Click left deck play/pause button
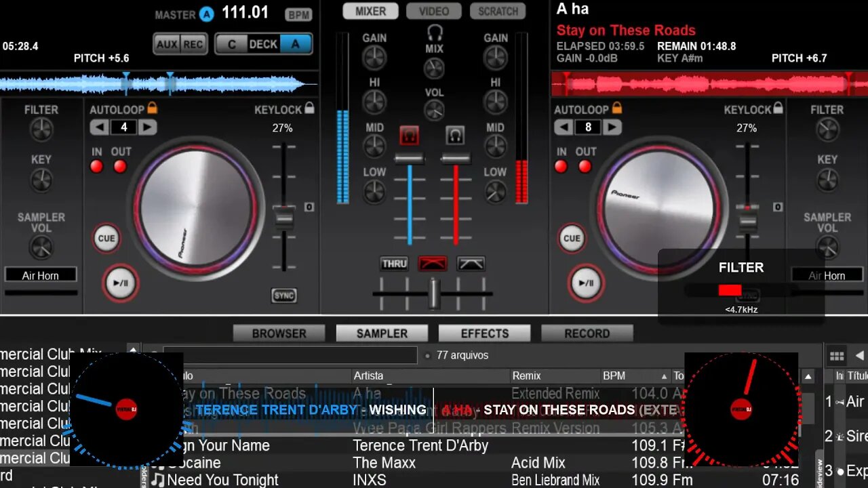Image resolution: width=868 pixels, height=488 pixels. tap(121, 283)
